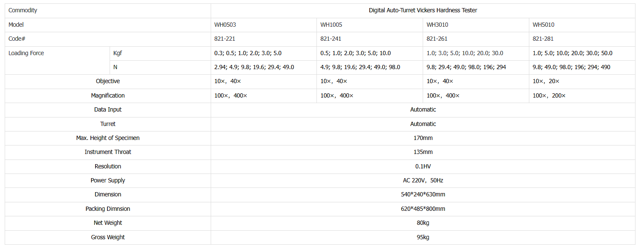Select the WH1005 model cell
The height and width of the screenshot is (249, 644).
point(331,25)
